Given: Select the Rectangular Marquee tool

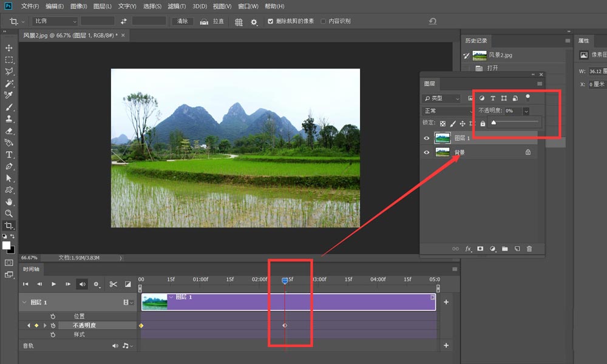Looking at the screenshot, I should tap(8, 59).
